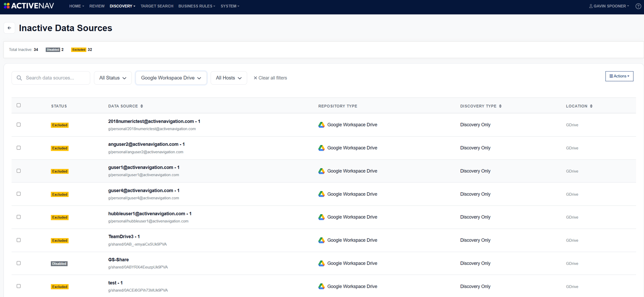Open the All Hosts filter dropdown

pyautogui.click(x=229, y=78)
